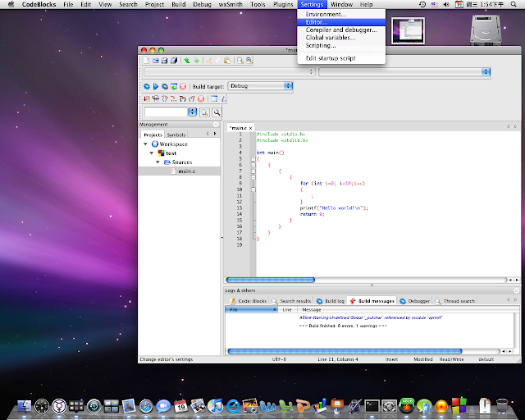
Task: Open the search text combo box arrow
Action: pyautogui.click(x=193, y=112)
